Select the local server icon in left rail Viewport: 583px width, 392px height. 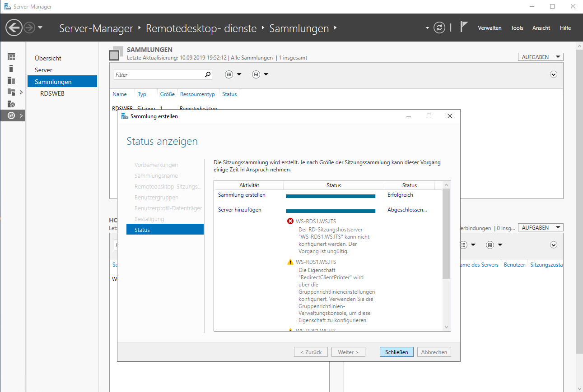(11, 69)
